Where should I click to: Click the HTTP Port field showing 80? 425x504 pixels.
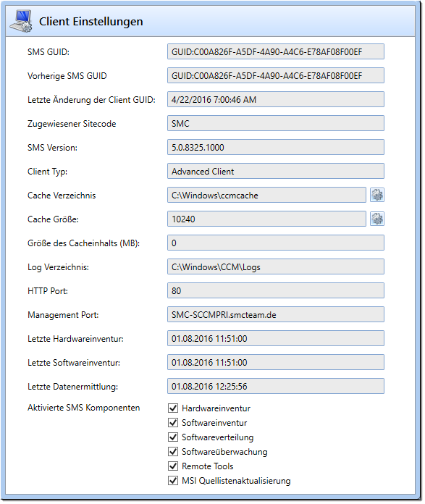276,290
